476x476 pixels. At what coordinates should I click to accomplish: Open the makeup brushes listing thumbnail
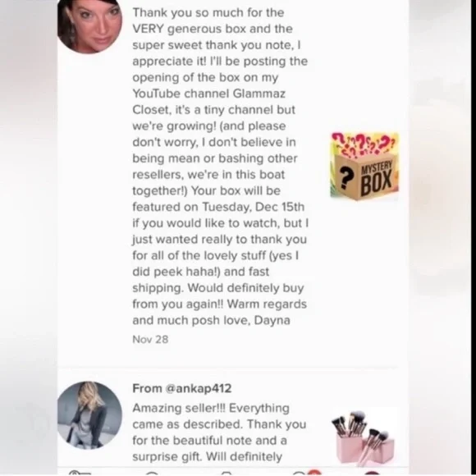click(364, 437)
